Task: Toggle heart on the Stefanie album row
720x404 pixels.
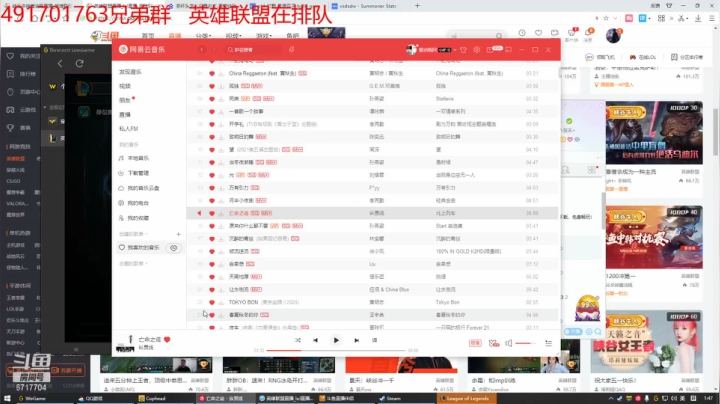Action: pyautogui.click(x=212, y=99)
